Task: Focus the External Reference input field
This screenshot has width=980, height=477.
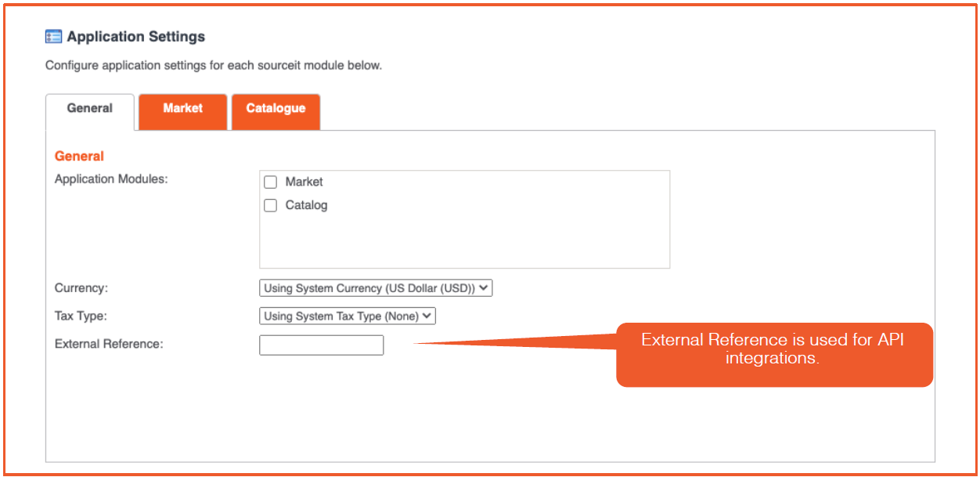Action: tap(322, 345)
